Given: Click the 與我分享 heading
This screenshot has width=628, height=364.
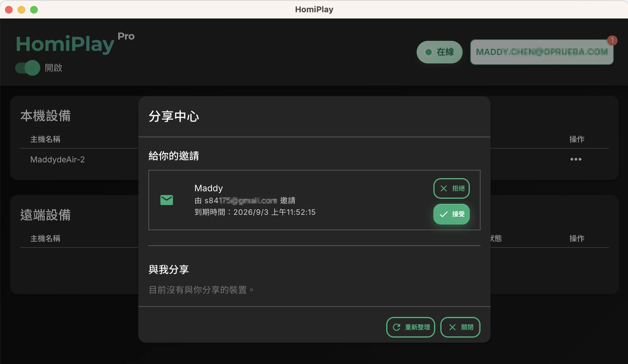Looking at the screenshot, I should 169,269.
